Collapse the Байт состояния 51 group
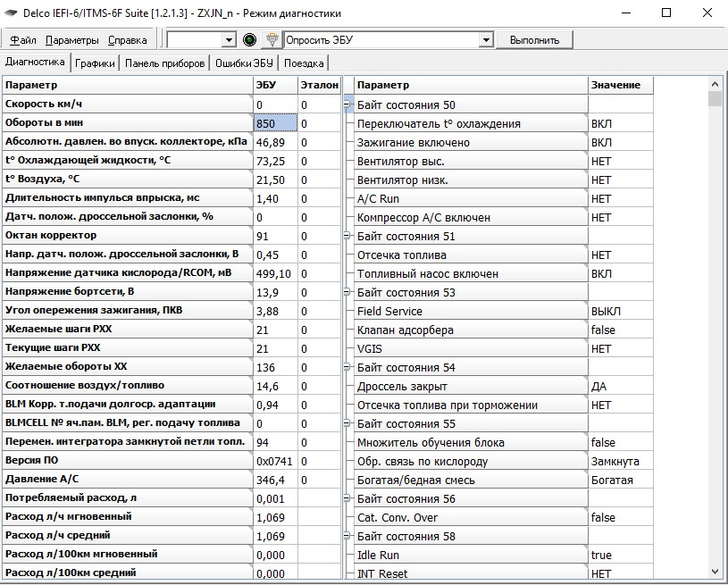The height and width of the screenshot is (585, 728). [x=347, y=236]
